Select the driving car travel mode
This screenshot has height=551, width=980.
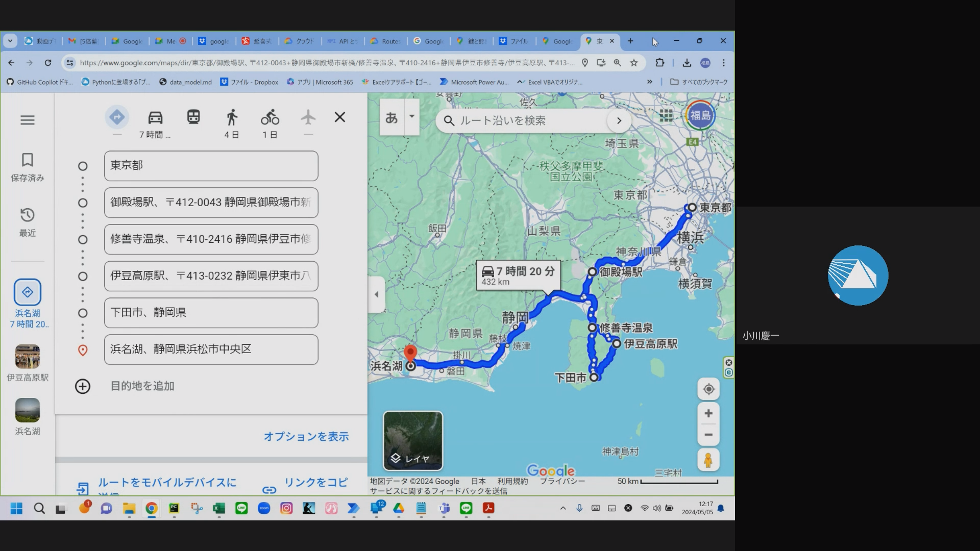[x=155, y=118]
